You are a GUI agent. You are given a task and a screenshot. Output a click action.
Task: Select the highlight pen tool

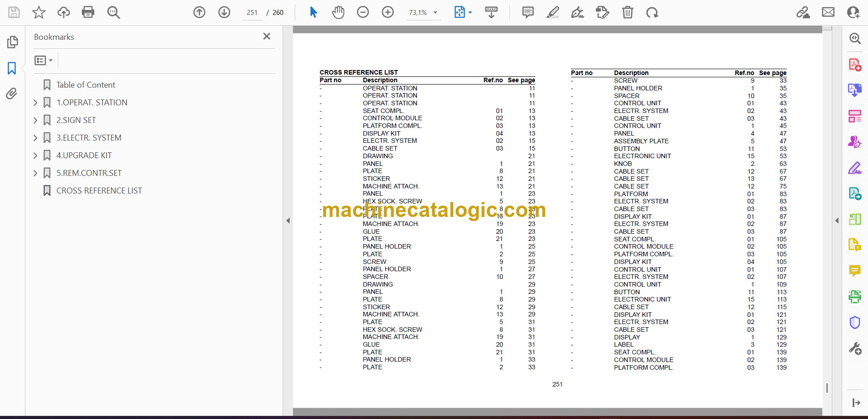click(552, 12)
